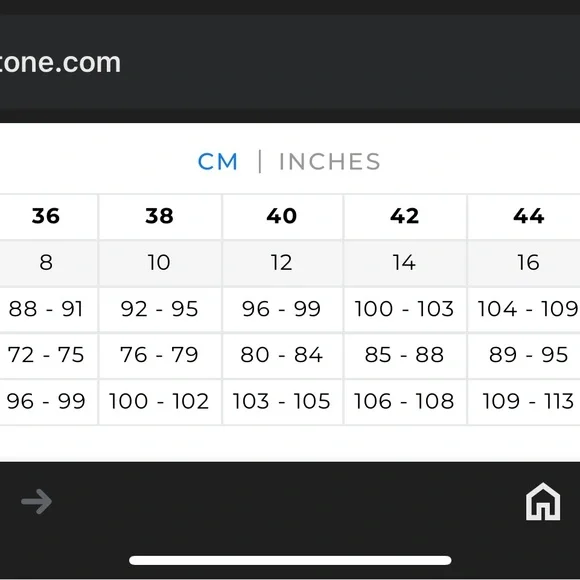Tap the 92 - 95 measurement cell
The image size is (580, 580).
(160, 309)
